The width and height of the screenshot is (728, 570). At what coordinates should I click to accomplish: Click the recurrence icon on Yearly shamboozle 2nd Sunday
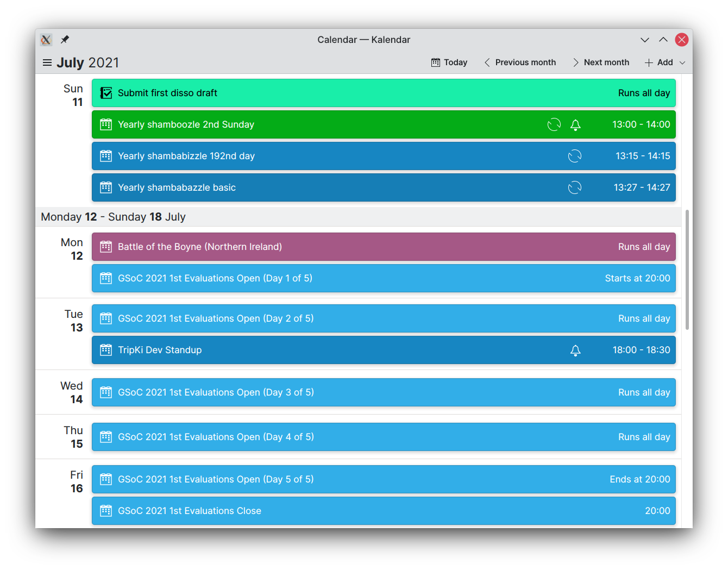(x=554, y=124)
